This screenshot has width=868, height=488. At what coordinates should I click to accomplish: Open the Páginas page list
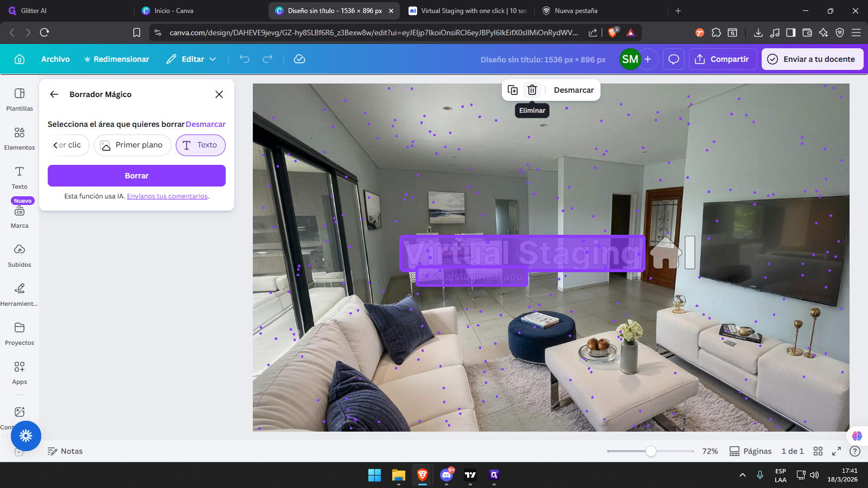[750, 451]
